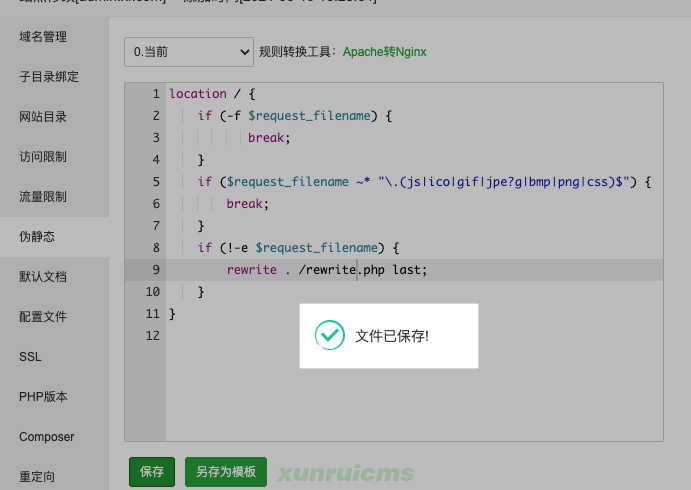Place cursor on empty line 12 of editor

[414, 336]
